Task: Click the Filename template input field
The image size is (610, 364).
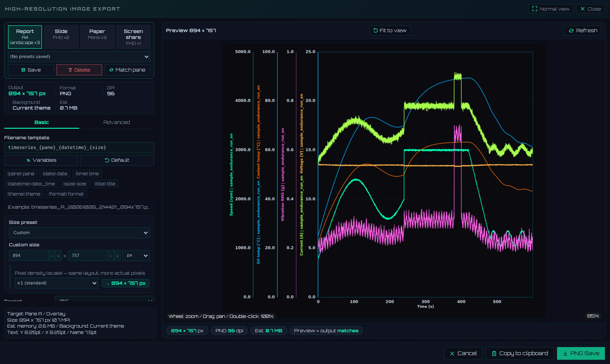Action: tap(79, 148)
